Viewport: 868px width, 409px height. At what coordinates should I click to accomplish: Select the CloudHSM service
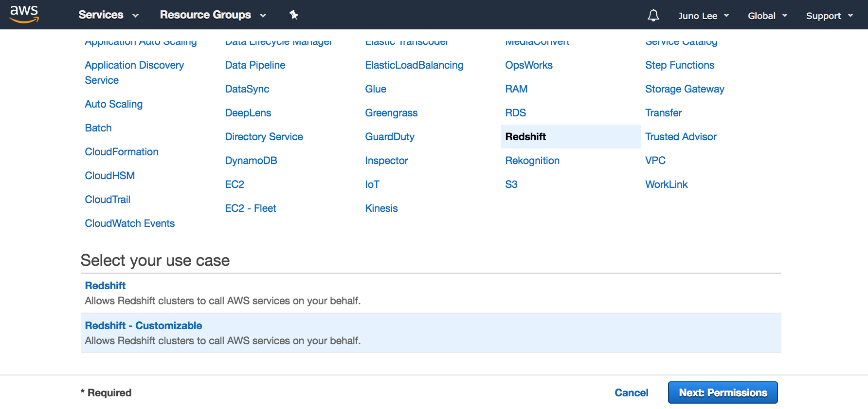(110, 176)
